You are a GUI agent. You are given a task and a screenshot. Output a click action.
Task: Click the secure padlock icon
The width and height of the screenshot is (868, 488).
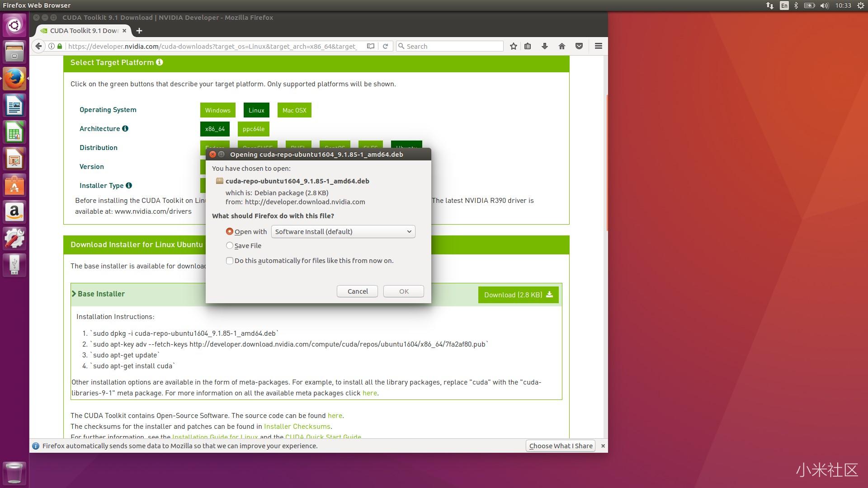point(60,46)
